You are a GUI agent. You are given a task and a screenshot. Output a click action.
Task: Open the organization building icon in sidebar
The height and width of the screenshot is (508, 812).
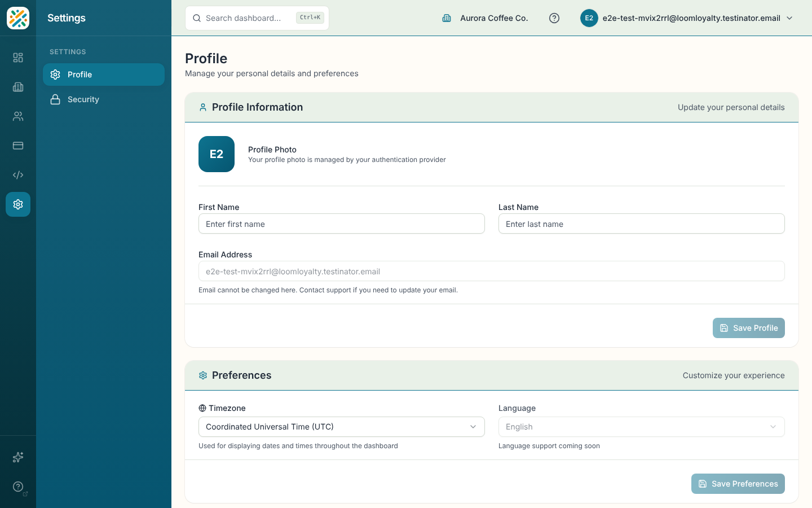point(18,87)
